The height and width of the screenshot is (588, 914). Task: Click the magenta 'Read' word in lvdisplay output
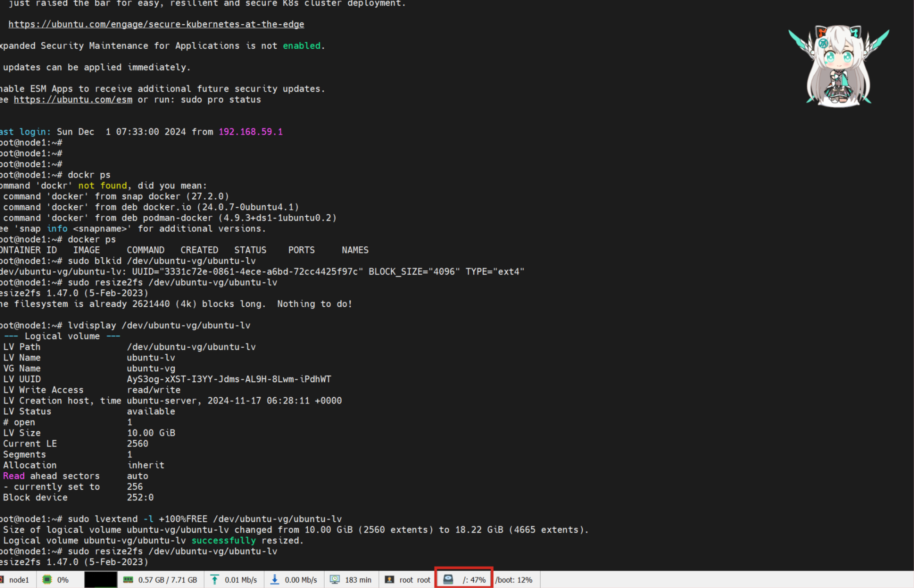pyautogui.click(x=14, y=476)
